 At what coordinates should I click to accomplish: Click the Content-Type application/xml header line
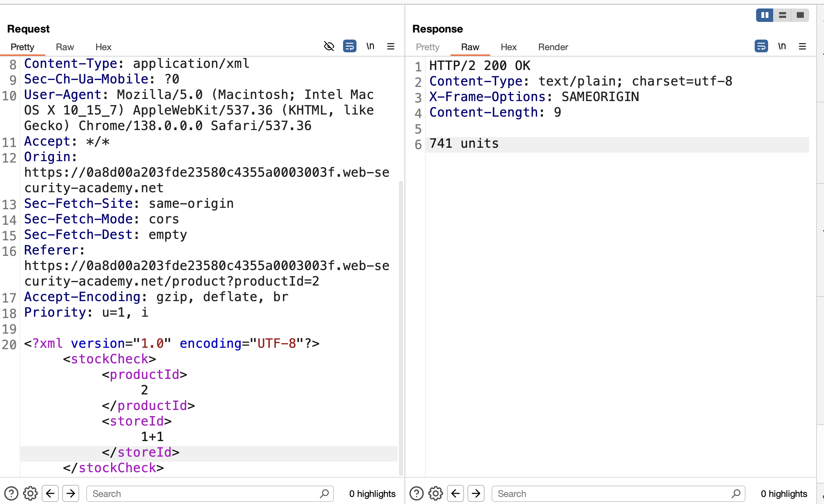pos(137,64)
